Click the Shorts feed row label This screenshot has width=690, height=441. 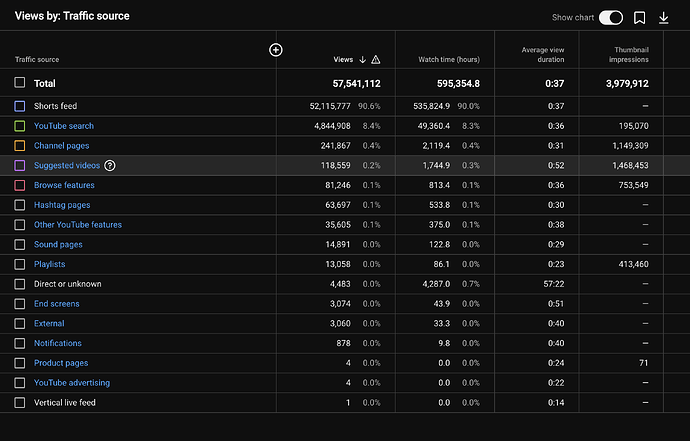pos(55,106)
